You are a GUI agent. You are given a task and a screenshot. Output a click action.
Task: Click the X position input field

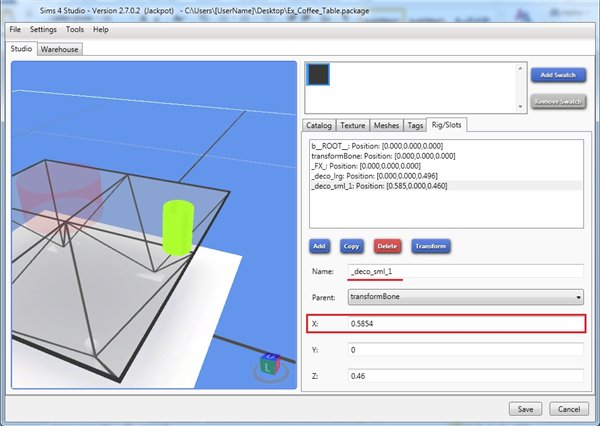point(466,324)
